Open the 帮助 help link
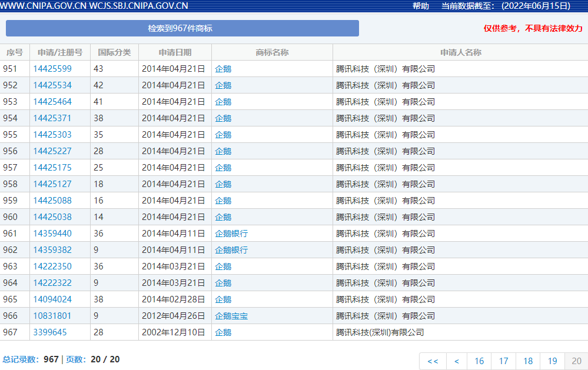Screen dimensions: 588x370 (420, 6)
